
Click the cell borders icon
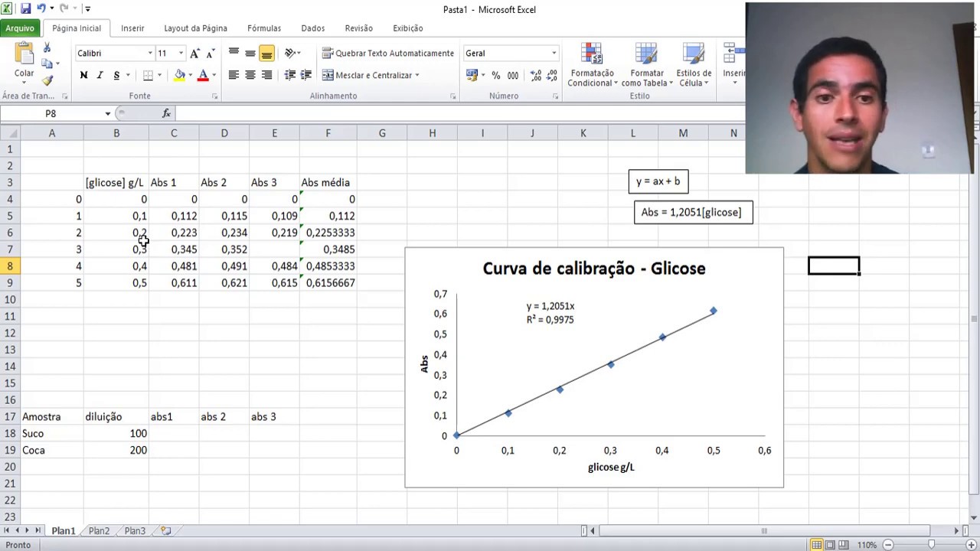point(148,75)
